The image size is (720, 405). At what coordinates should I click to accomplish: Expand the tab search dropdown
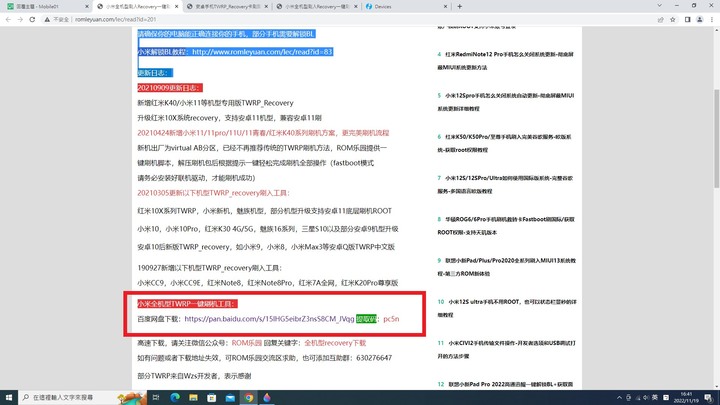point(659,6)
